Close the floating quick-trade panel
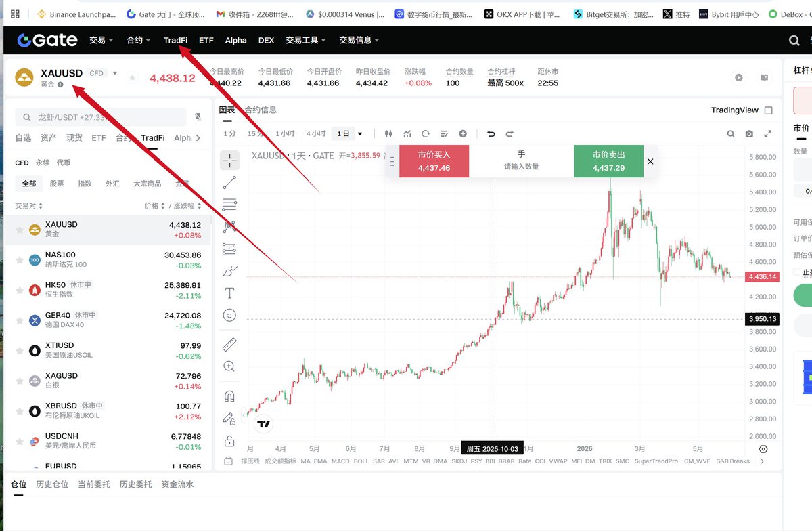The width and height of the screenshot is (812, 531). tap(650, 161)
